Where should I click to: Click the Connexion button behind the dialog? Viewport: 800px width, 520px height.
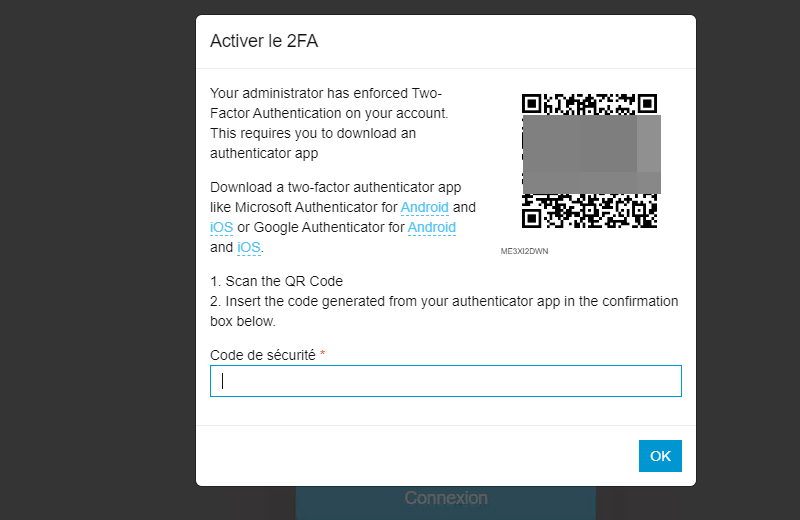445,499
